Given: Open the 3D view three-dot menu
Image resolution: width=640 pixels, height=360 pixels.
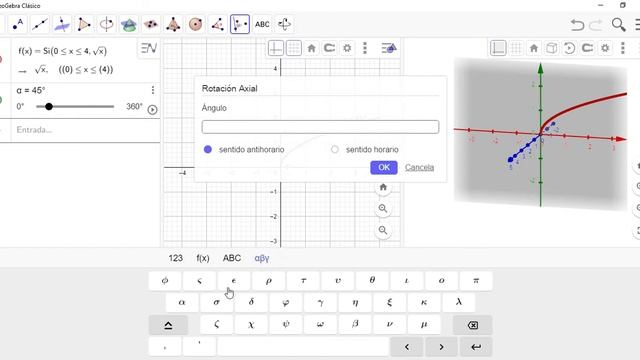Looking at the screenshot, I should click(x=623, y=48).
